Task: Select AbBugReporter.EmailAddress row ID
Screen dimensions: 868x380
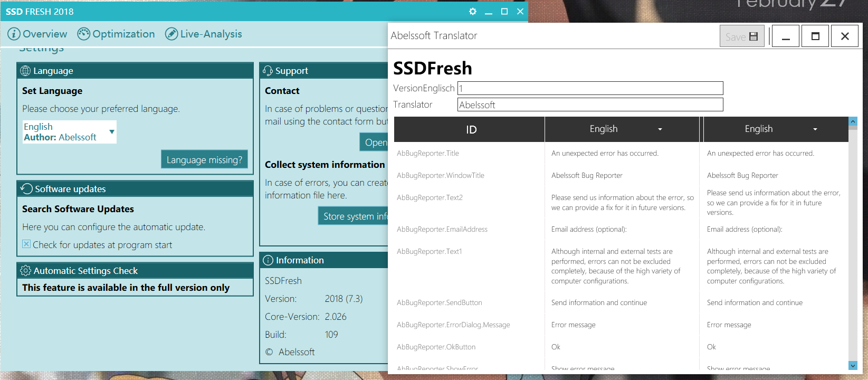Action: click(x=442, y=230)
